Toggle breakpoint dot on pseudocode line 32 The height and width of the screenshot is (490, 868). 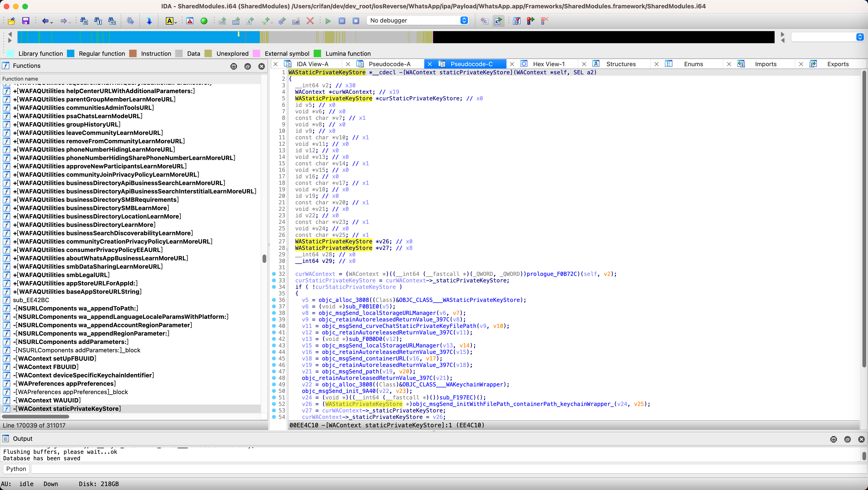click(x=274, y=274)
